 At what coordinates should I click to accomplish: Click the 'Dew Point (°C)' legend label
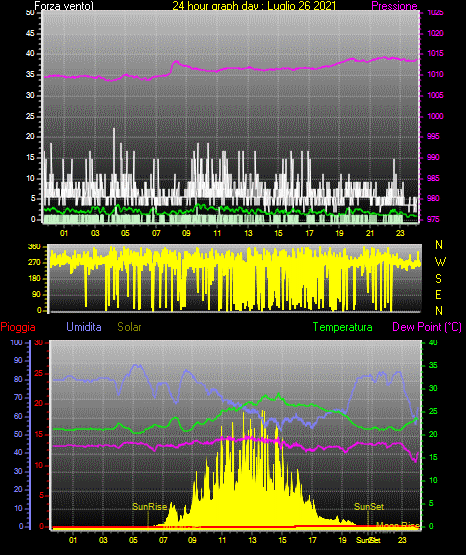pos(427,327)
